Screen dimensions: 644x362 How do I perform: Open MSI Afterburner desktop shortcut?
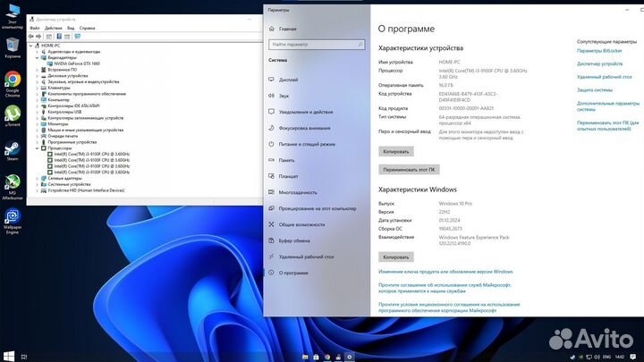click(x=13, y=187)
